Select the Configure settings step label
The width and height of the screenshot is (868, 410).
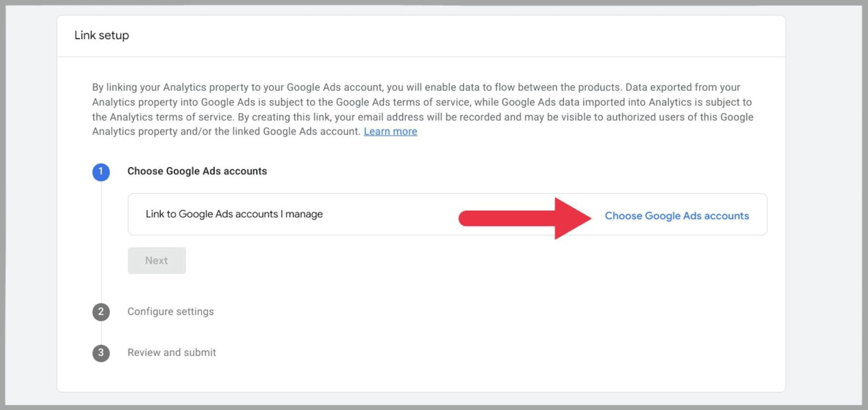[170, 312]
